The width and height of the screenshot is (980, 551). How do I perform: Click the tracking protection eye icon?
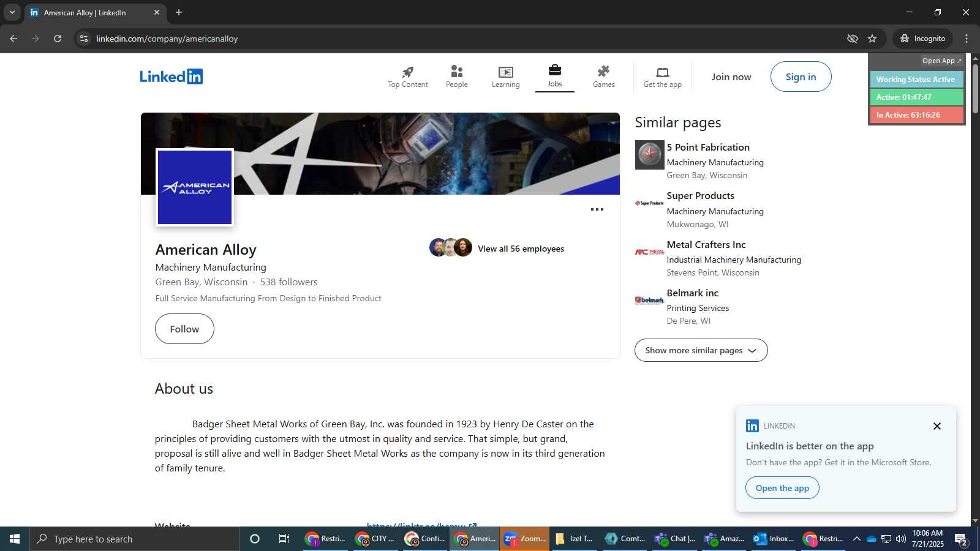[x=852, y=39]
